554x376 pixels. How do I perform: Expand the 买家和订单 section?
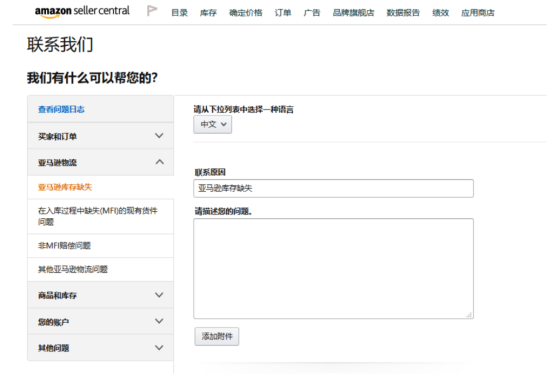click(x=100, y=136)
